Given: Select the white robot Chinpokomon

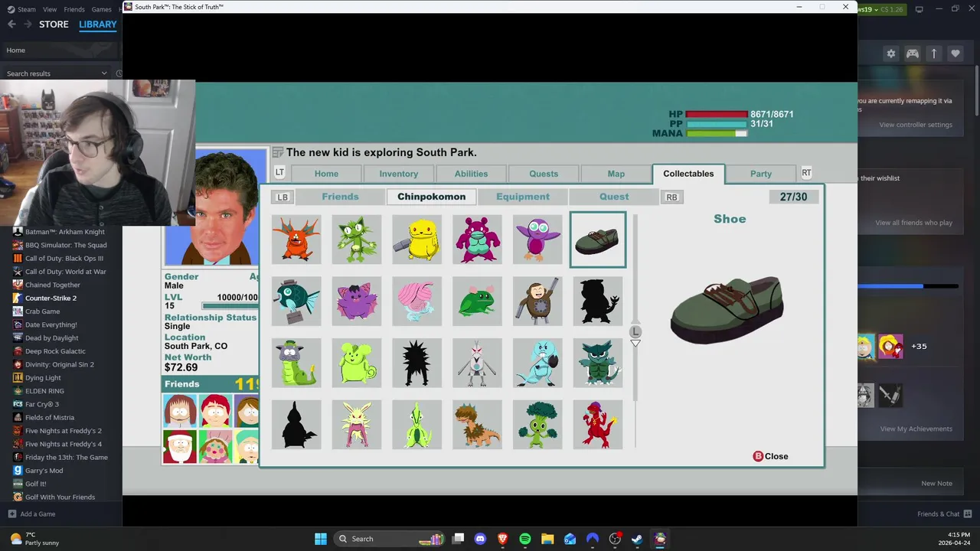Looking at the screenshot, I should coord(477,363).
